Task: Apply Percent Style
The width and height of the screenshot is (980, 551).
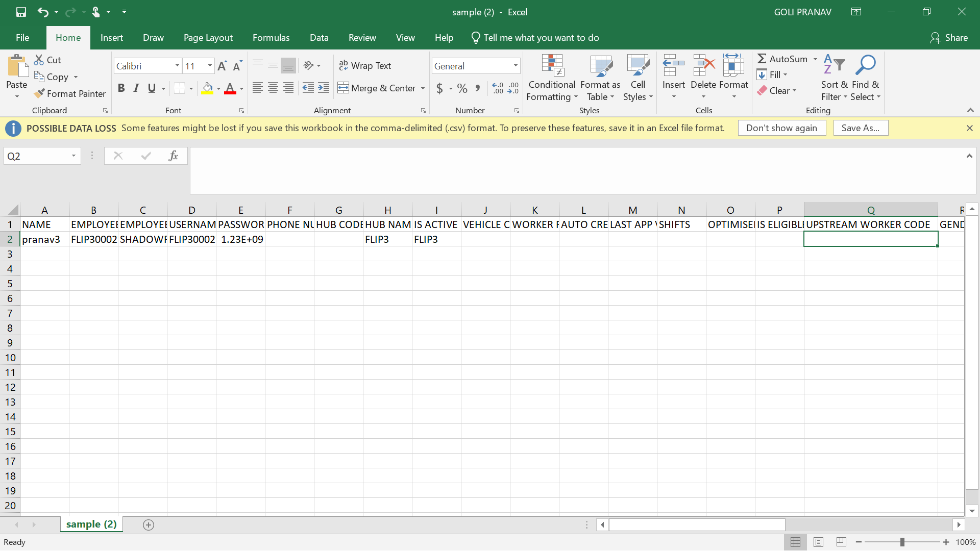Action: 462,88
